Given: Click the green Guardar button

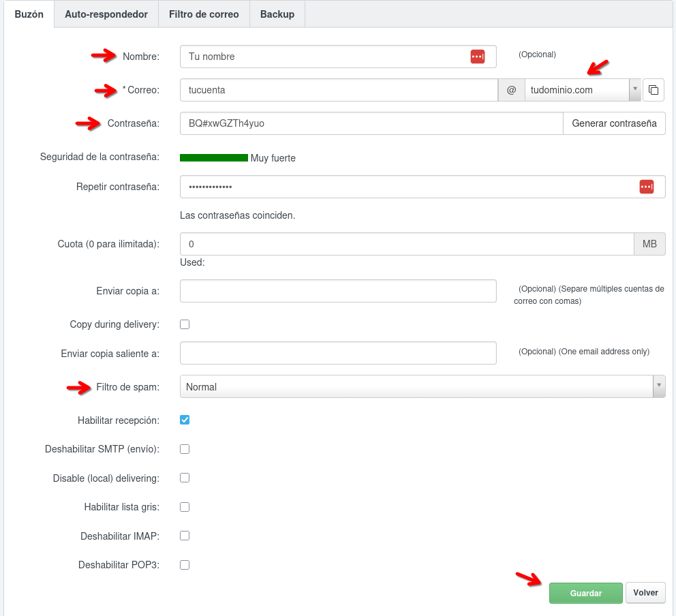Looking at the screenshot, I should tap(585, 593).
